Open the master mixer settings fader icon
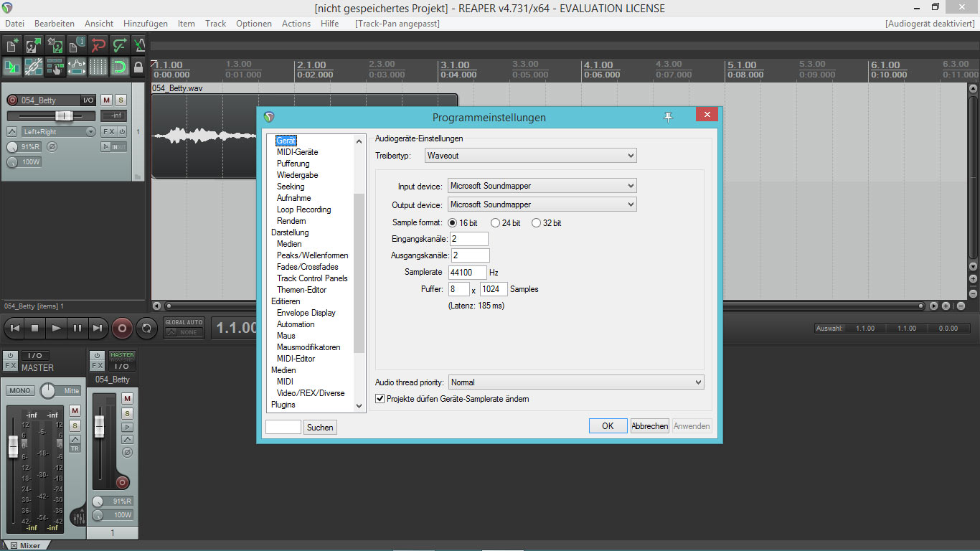Screen dimensions: 980x551 [78, 517]
